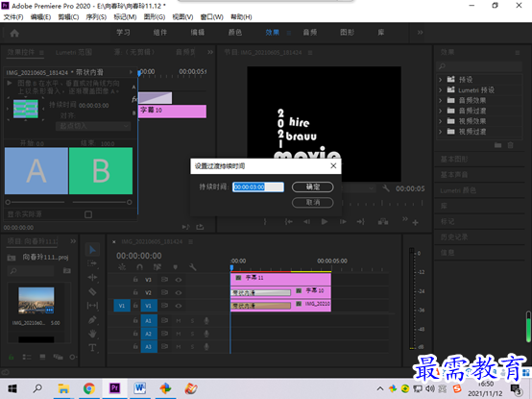Open the 序列(S) menu
The height and width of the screenshot is (399, 532).
[96, 17]
